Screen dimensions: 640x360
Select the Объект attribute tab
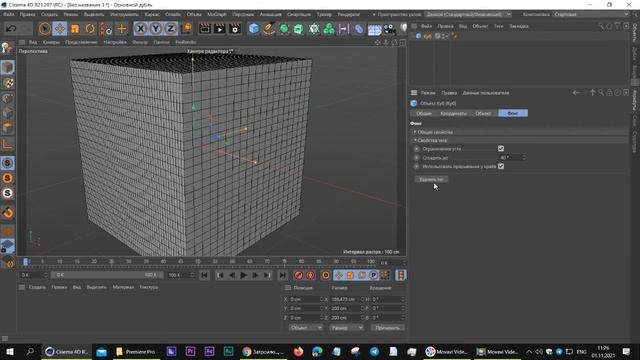click(x=483, y=113)
